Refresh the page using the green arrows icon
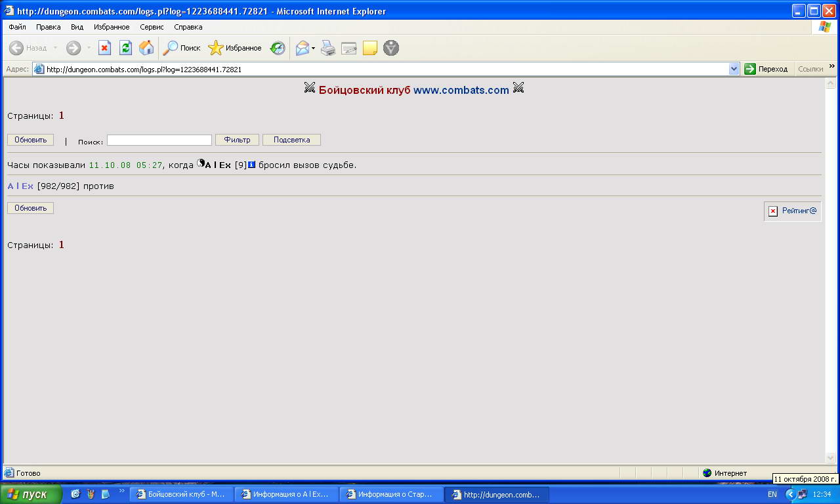 [125, 48]
